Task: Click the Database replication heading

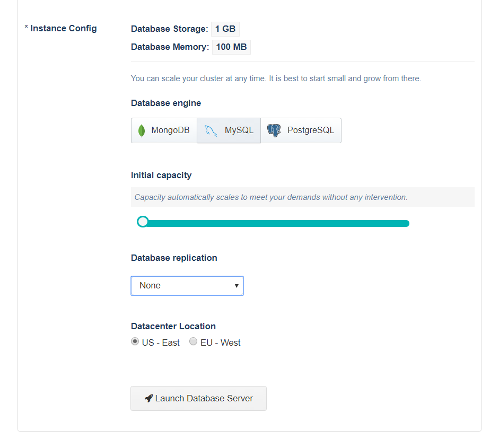Action: point(174,258)
